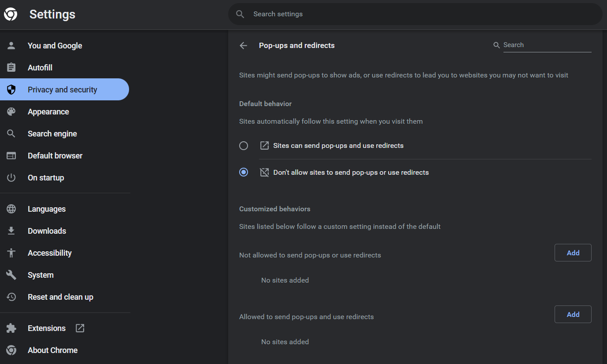Click the System wrench icon
The height and width of the screenshot is (364, 607).
(x=11, y=275)
